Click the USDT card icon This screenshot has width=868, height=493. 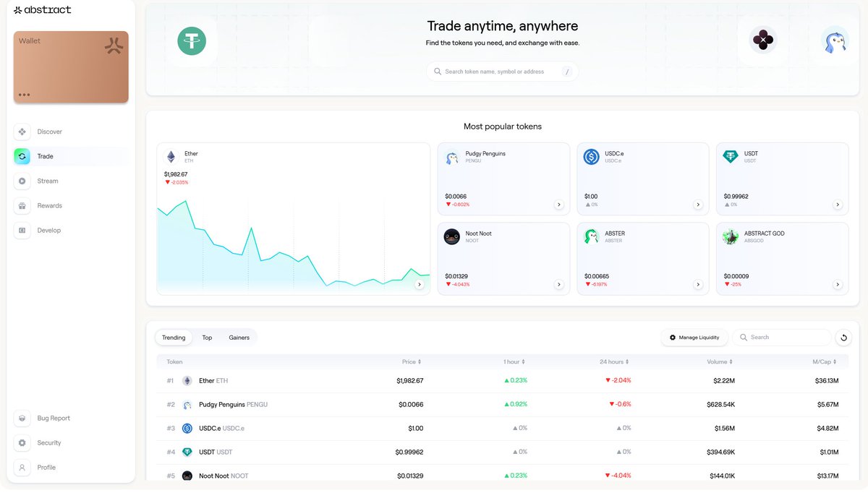731,157
